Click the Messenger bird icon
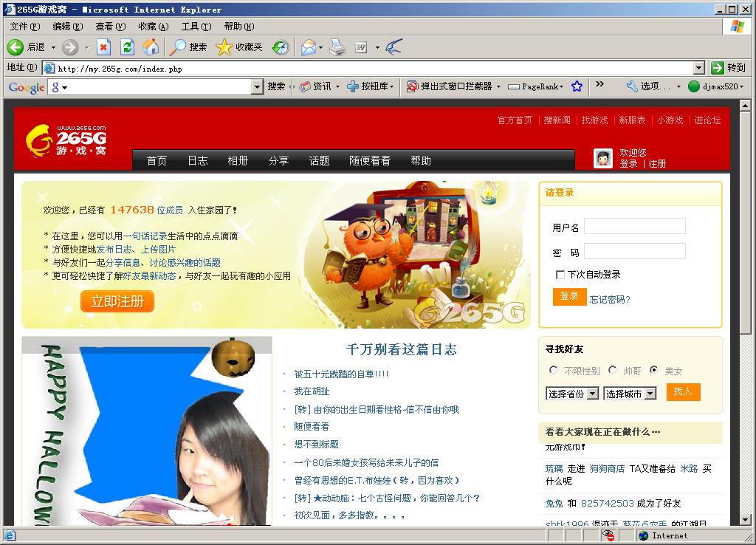This screenshot has width=756, height=545. 394,47
